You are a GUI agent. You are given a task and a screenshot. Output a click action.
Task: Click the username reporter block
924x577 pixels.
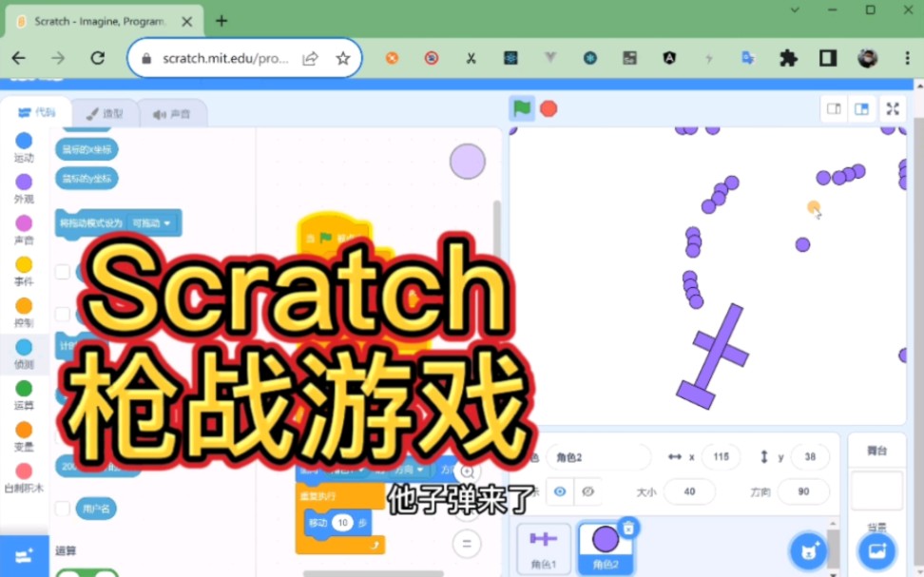(x=96, y=508)
